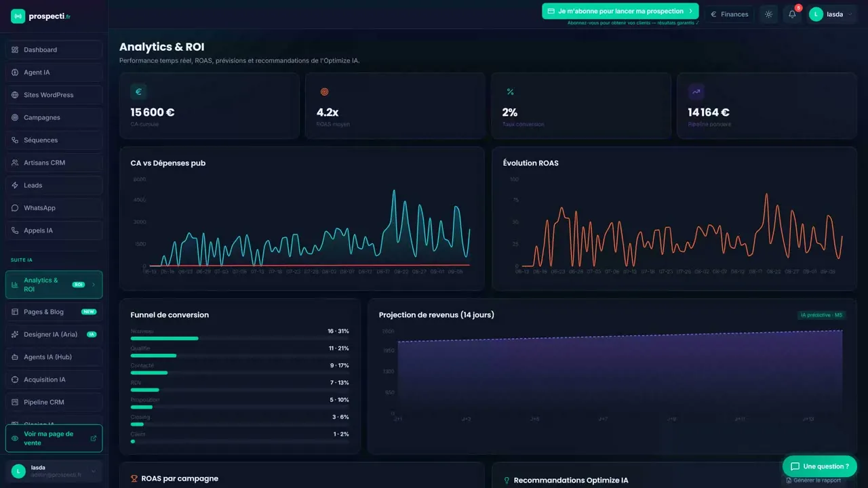Screen dimensions: 868x488
Task: Select Acquisition IA menu item
Action: 54,380
